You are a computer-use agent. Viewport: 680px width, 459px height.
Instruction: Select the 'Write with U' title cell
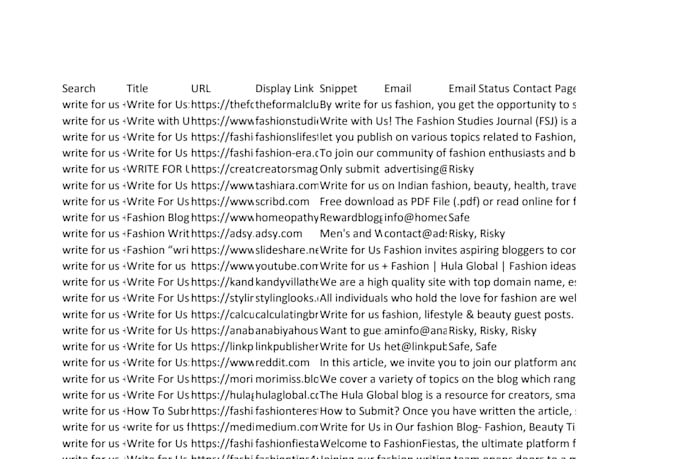(158, 121)
